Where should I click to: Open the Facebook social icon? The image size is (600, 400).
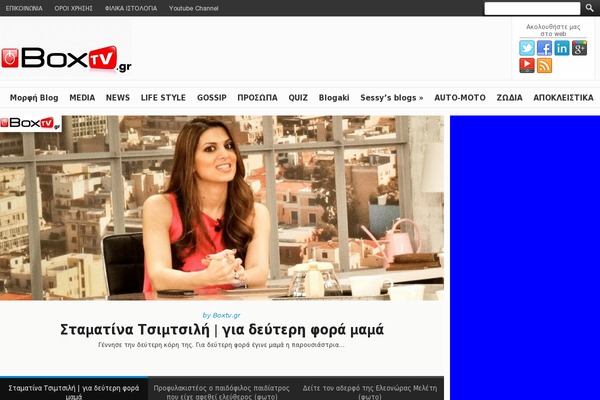click(x=544, y=48)
